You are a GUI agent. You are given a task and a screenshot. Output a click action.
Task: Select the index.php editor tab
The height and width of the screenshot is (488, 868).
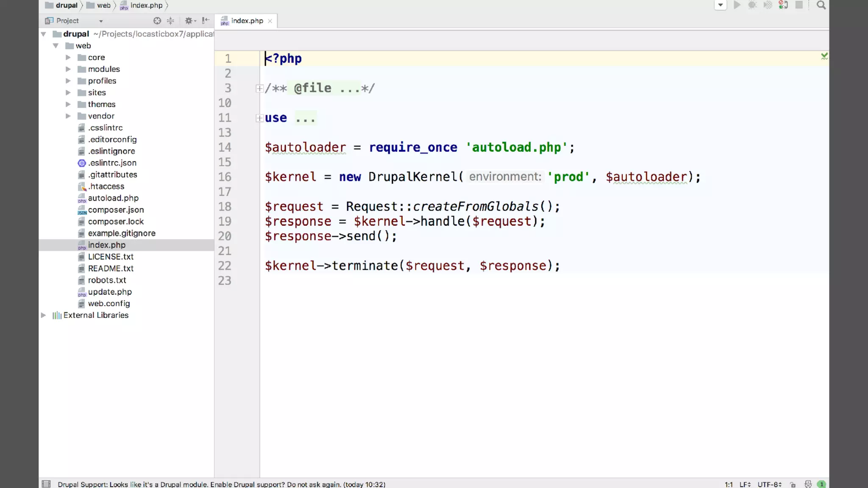(x=247, y=21)
